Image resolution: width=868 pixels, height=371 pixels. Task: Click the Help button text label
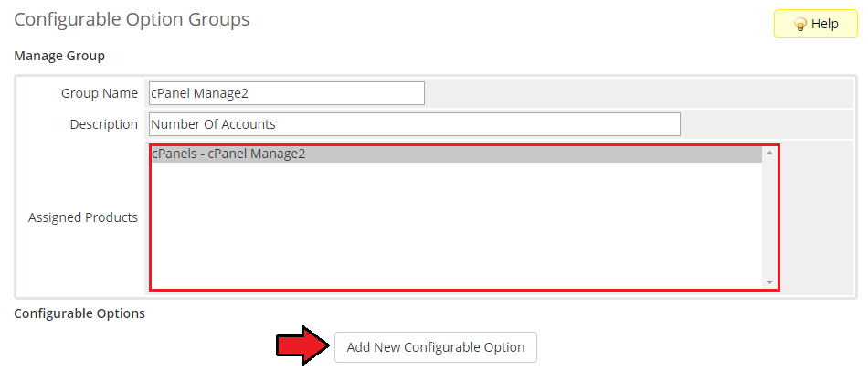(825, 25)
